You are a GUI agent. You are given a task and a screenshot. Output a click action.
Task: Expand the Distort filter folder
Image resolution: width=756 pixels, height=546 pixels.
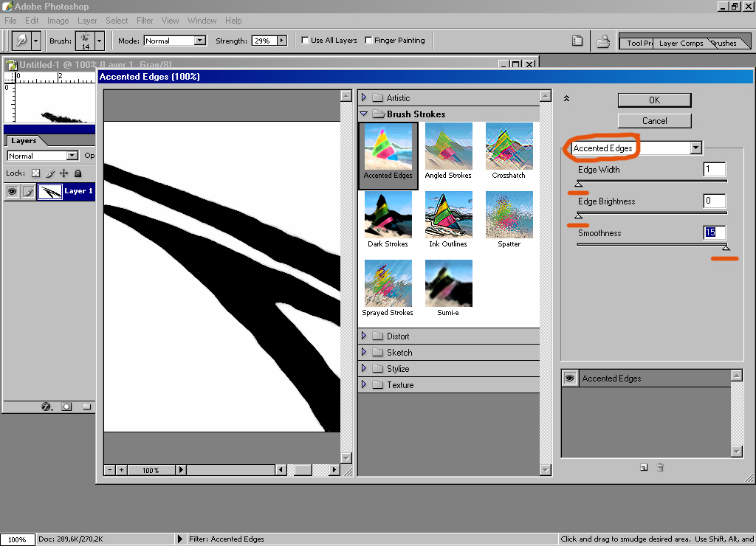pos(364,336)
